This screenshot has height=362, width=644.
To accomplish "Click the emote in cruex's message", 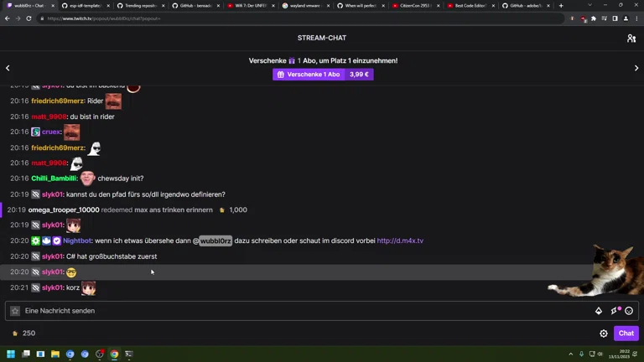I will (x=71, y=132).
